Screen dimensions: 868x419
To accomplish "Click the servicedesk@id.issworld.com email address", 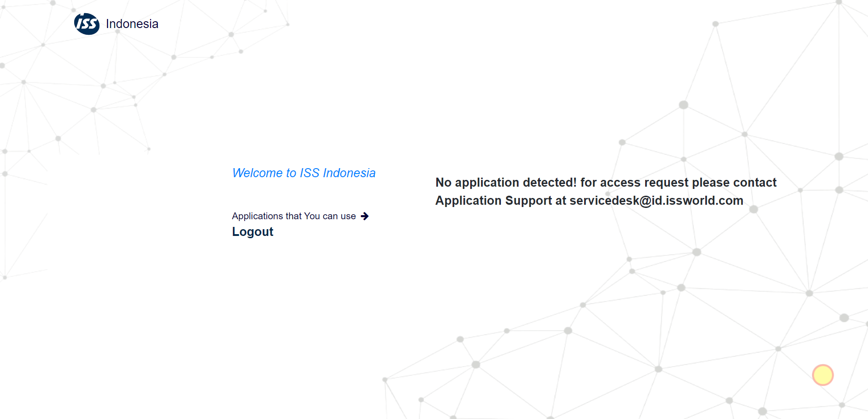I will point(656,201).
